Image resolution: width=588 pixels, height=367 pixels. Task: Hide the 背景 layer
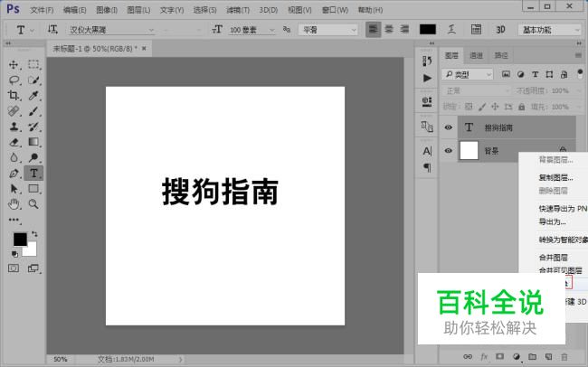pos(448,151)
